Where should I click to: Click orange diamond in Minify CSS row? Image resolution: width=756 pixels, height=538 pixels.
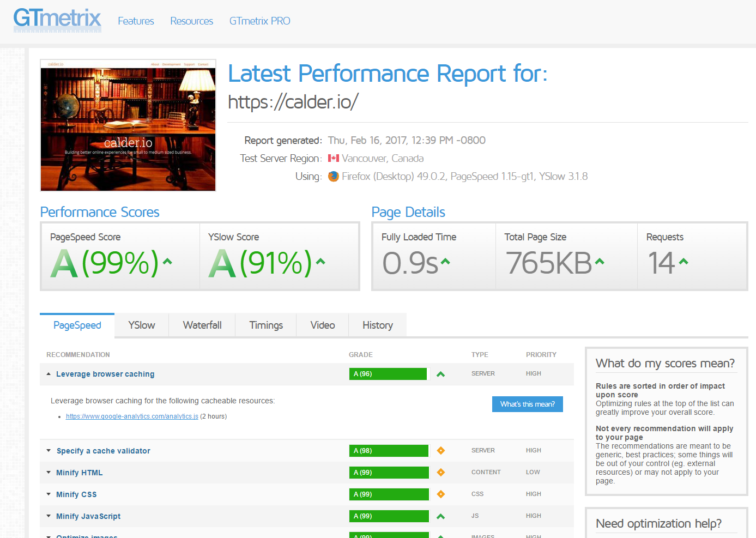tap(441, 494)
